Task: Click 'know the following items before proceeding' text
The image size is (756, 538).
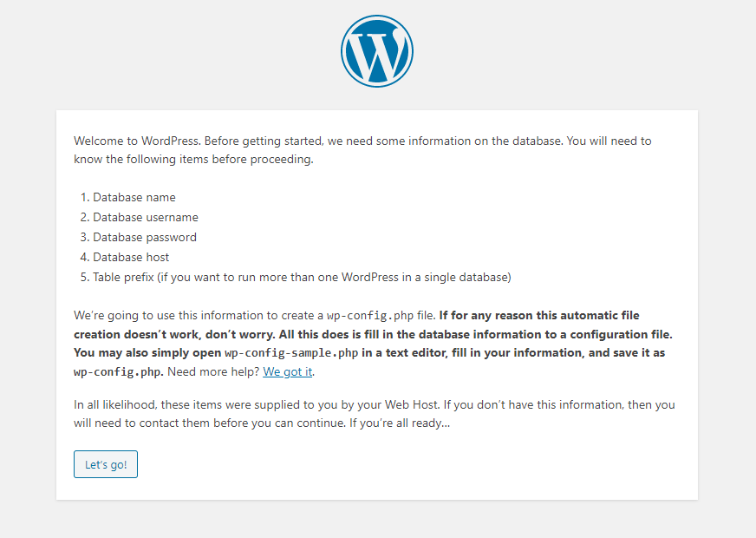Action: click(x=193, y=159)
